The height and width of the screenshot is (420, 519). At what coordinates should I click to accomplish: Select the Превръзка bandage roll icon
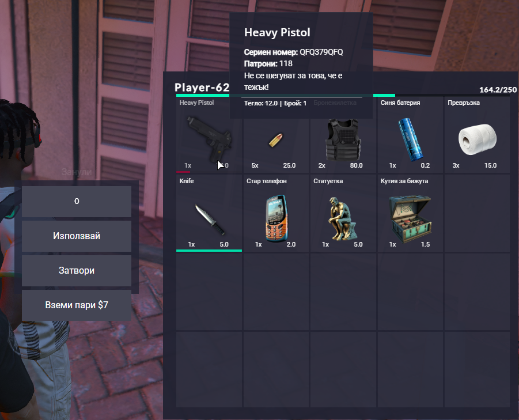click(477, 139)
